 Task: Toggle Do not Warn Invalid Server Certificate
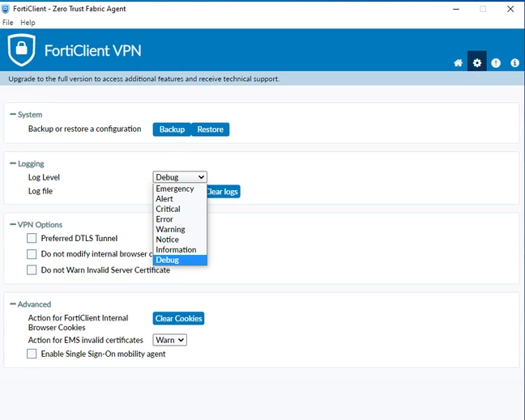[x=32, y=269]
